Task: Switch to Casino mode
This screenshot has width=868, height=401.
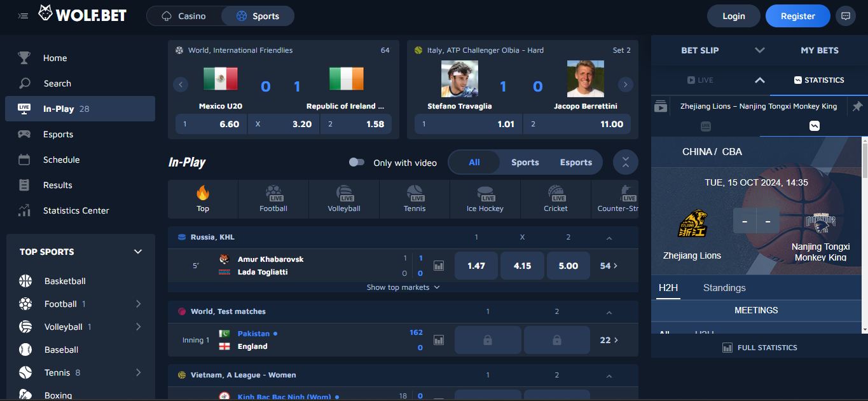Action: point(184,16)
